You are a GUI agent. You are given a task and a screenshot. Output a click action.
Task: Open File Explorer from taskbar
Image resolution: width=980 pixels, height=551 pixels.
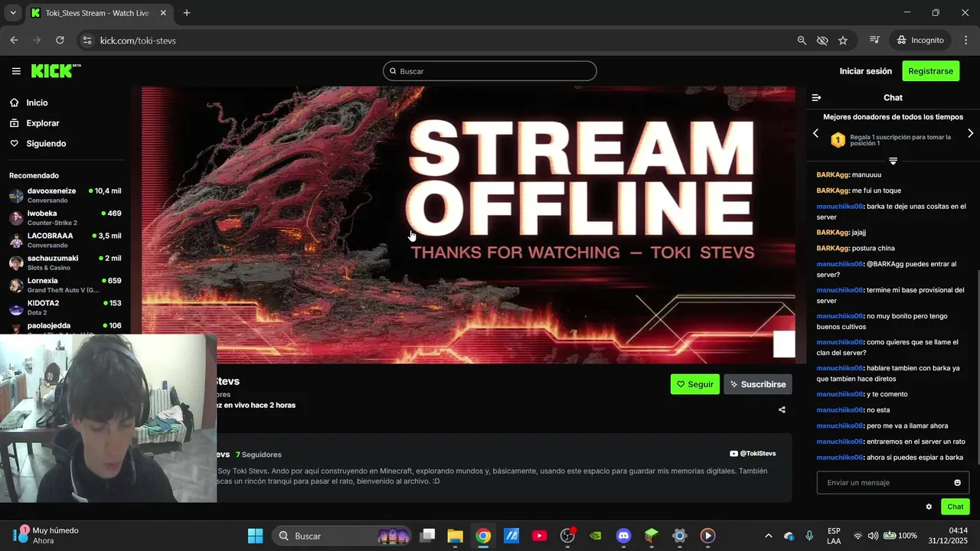[455, 536]
